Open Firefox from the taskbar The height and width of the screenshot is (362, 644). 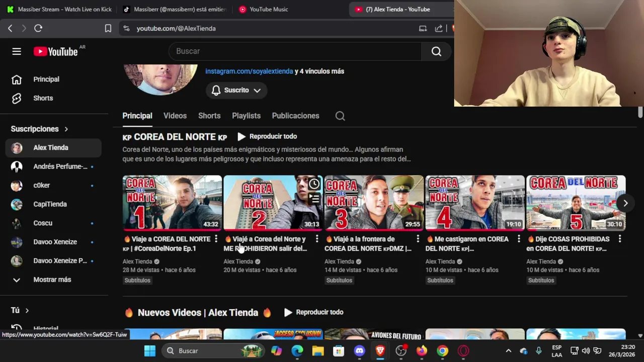pos(422,351)
